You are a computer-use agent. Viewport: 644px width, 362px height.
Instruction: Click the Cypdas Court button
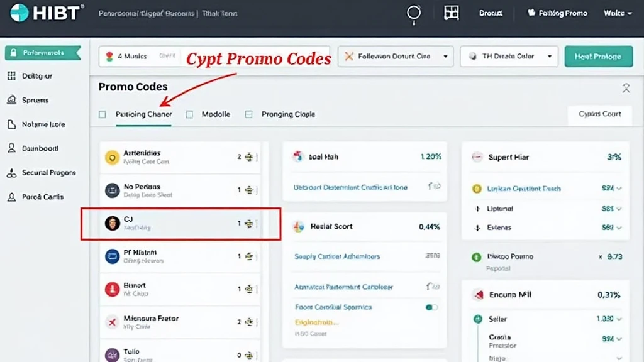pyautogui.click(x=599, y=114)
